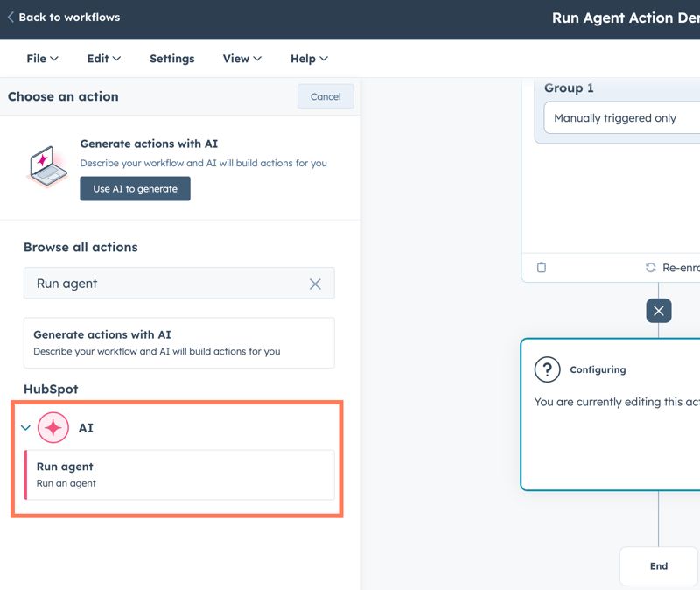Click the AI category label
The image size is (700, 590).
point(86,428)
